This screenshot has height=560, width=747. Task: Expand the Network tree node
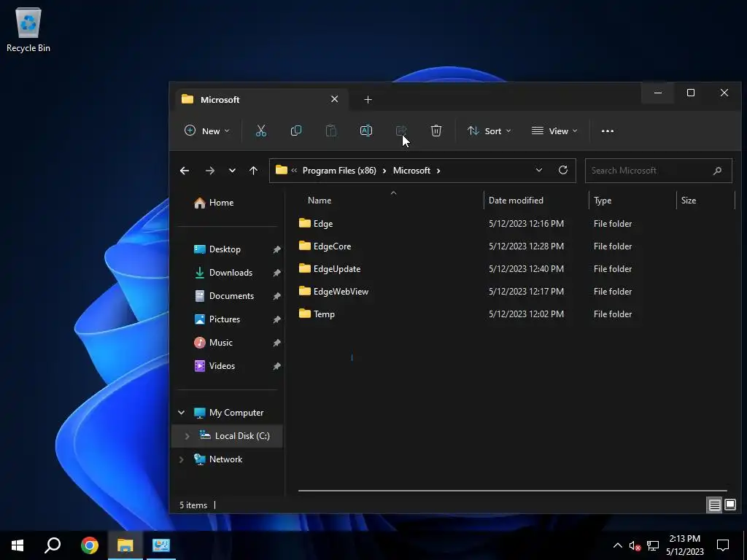click(x=181, y=459)
